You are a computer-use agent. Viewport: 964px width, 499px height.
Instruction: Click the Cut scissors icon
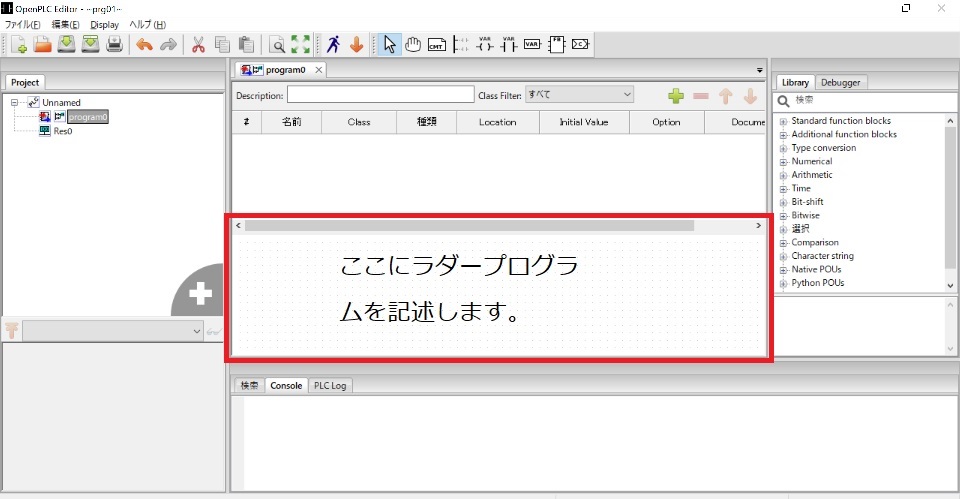[198, 44]
